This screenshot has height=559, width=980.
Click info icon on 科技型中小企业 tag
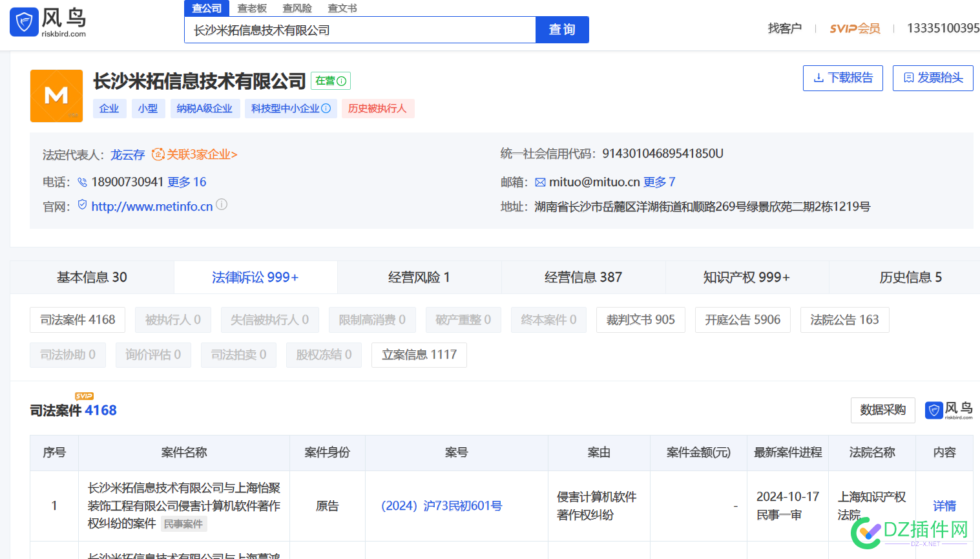point(326,109)
